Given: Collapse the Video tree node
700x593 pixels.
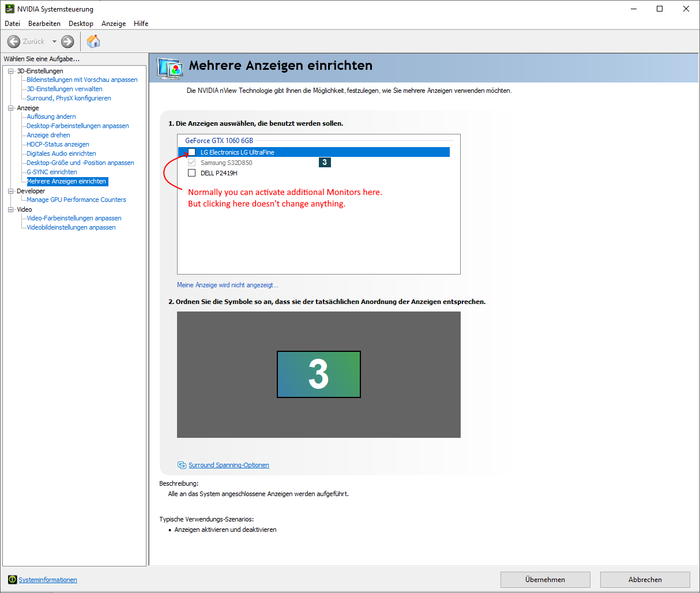Looking at the screenshot, I should coord(10,209).
